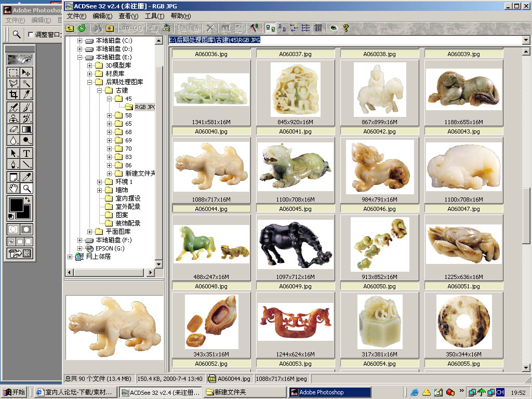The image size is (532, 399).
Task: Switch to Quick Mask mode
Action: pos(26,229)
